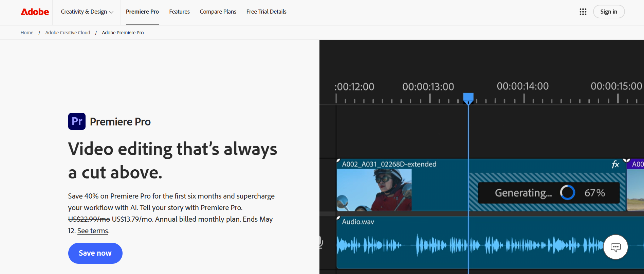Click the blue timeline playhead marker
Screen dimensions: 644x274
click(468, 98)
